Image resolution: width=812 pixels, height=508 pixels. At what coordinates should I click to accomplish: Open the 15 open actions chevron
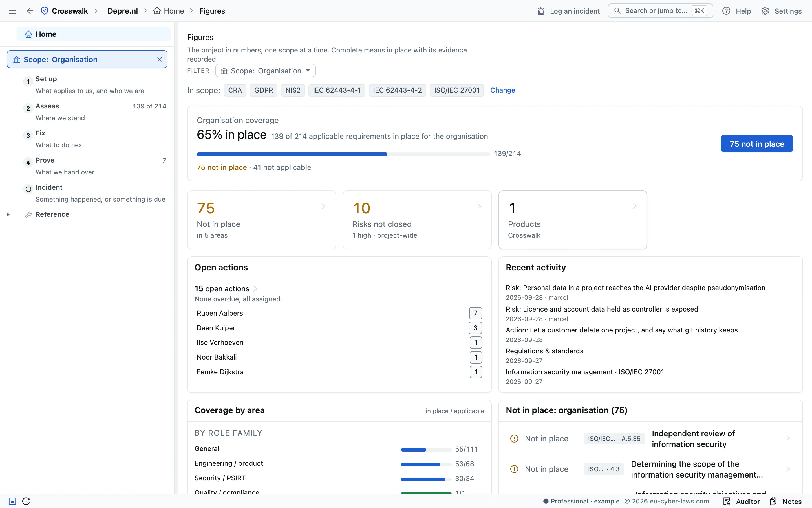[255, 289]
